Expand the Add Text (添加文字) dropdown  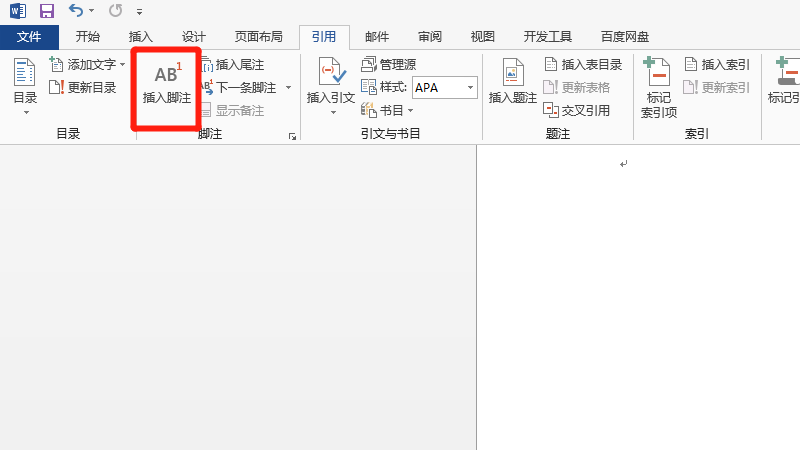[x=122, y=64]
